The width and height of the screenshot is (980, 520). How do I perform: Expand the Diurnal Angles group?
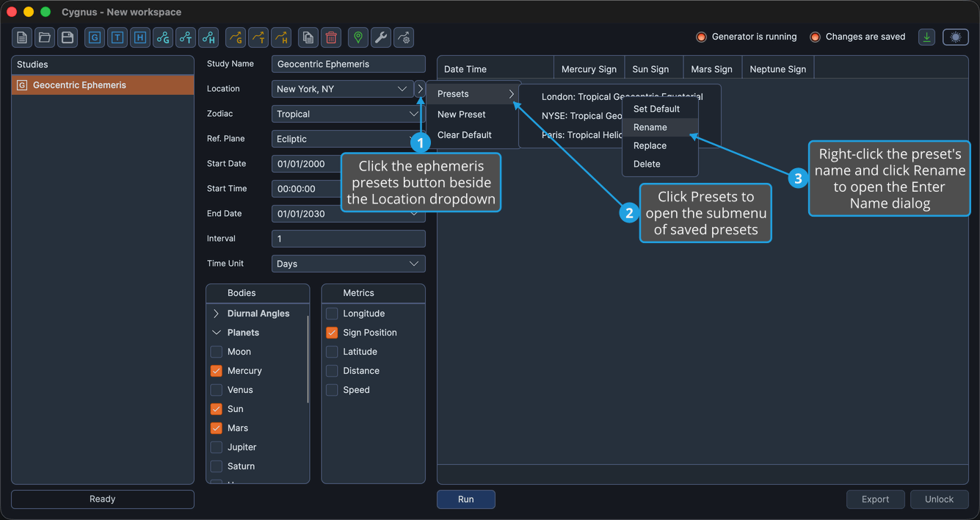(x=217, y=314)
